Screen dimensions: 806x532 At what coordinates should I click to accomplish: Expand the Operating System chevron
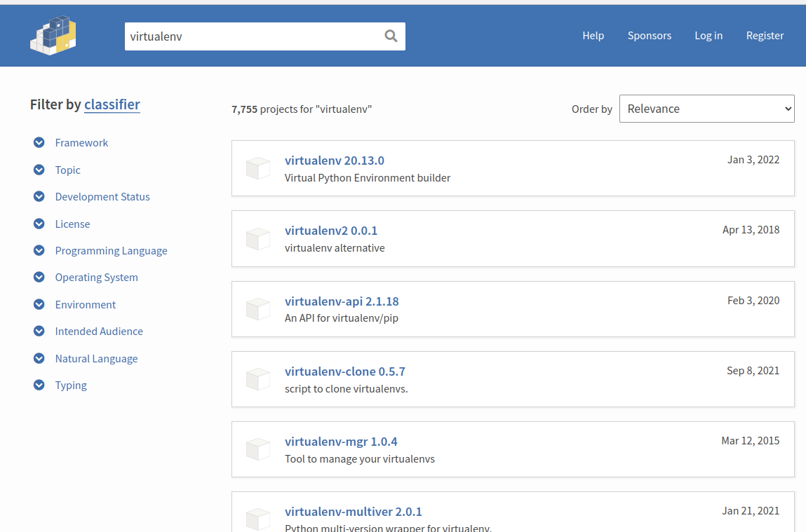coord(39,277)
